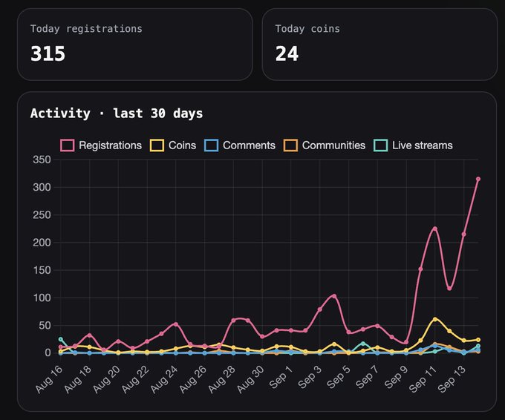Click the orange Communities legend swatch
This screenshot has height=420, width=505.
(290, 145)
